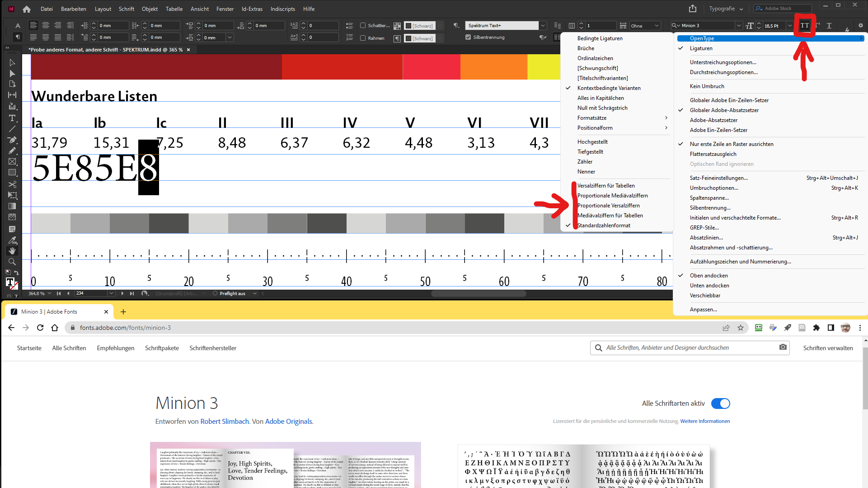Open the Preflight aus dropdown

click(255, 293)
